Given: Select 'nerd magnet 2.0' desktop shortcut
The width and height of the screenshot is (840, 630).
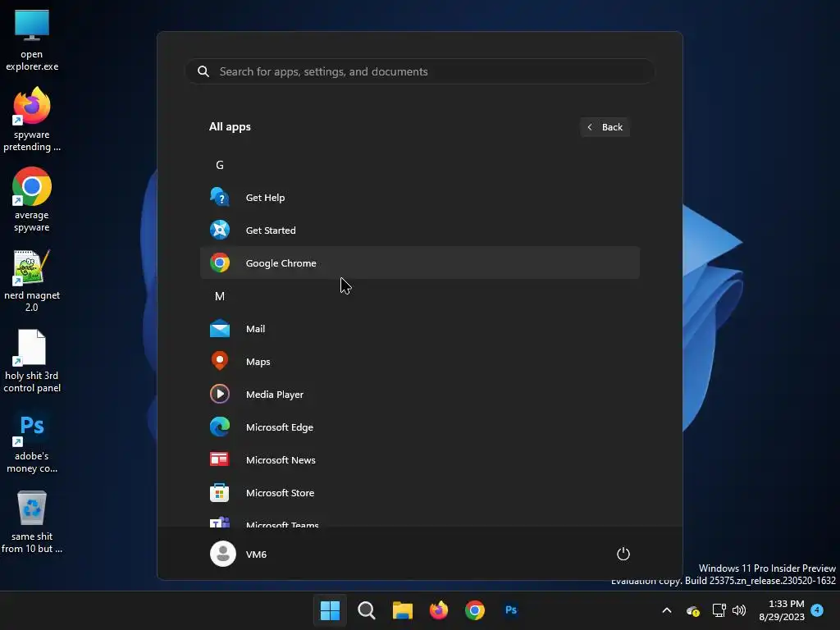Looking at the screenshot, I should (32, 281).
